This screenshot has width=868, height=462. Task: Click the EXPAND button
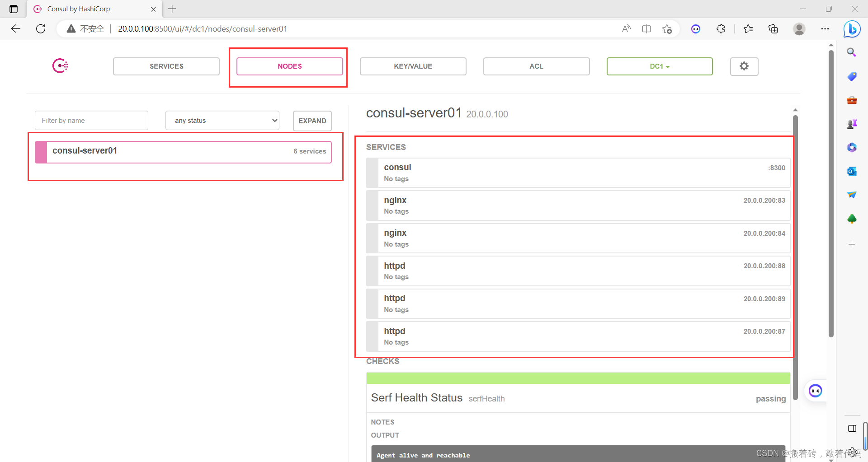pos(312,121)
